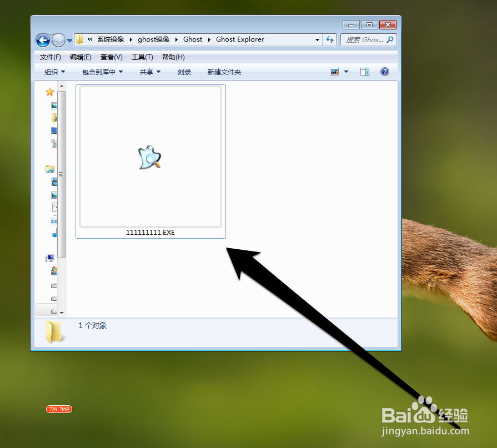This screenshot has height=448, width=497.
Task: Select the Ghost Explorer file thumbnail
Action: click(x=150, y=157)
